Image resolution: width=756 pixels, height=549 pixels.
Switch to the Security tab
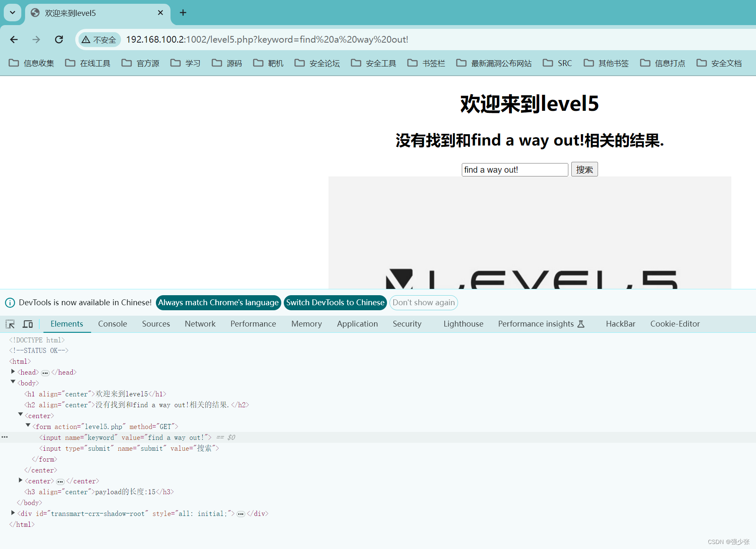click(407, 324)
